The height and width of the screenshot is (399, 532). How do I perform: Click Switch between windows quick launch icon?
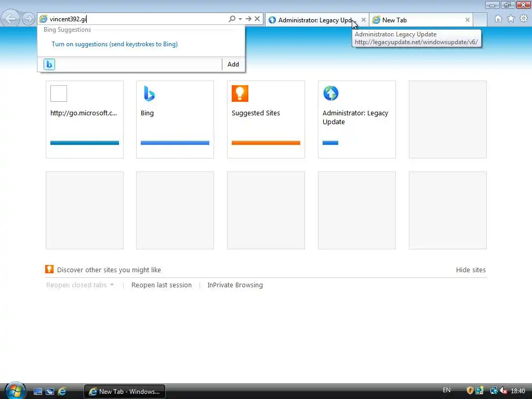[49, 392]
